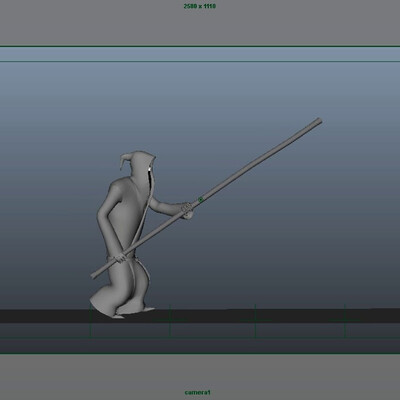This screenshot has height=400, width=400.
Task: Select the lower end of the staff
Action: [94, 275]
